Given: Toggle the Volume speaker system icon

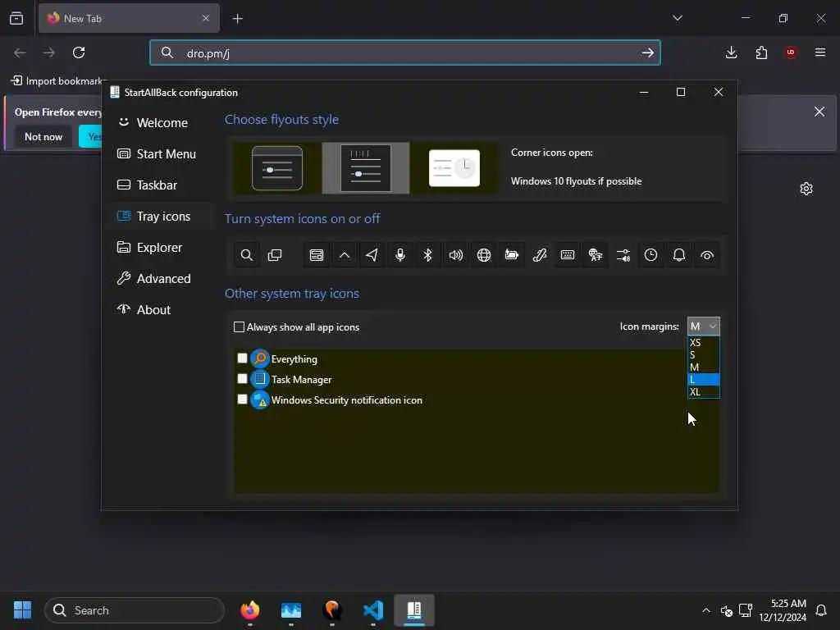Looking at the screenshot, I should pos(456,255).
